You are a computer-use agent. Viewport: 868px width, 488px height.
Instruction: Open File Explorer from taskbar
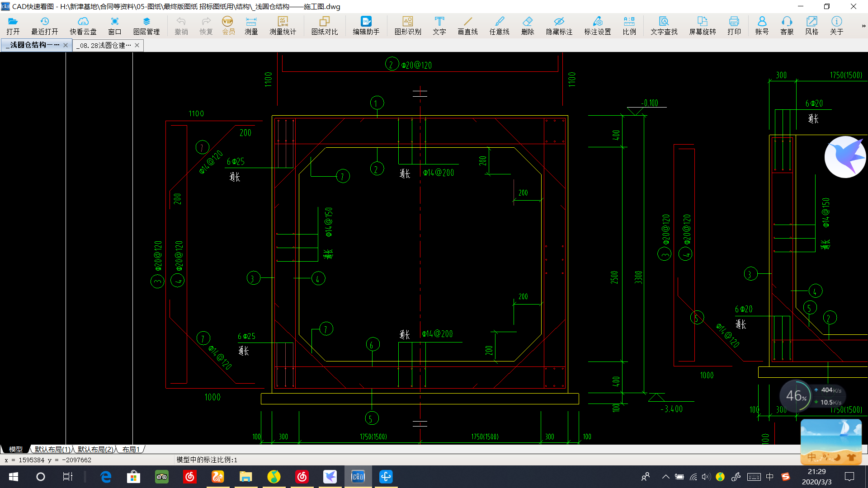point(245,477)
